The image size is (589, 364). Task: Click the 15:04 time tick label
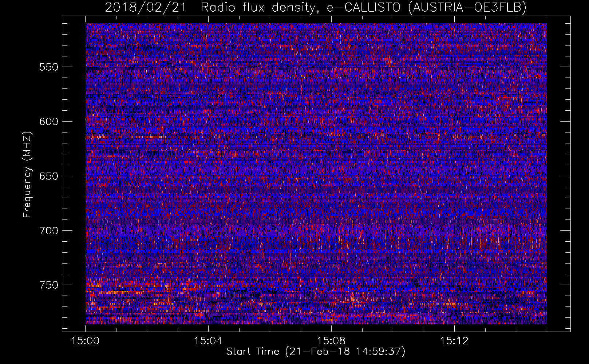click(208, 341)
